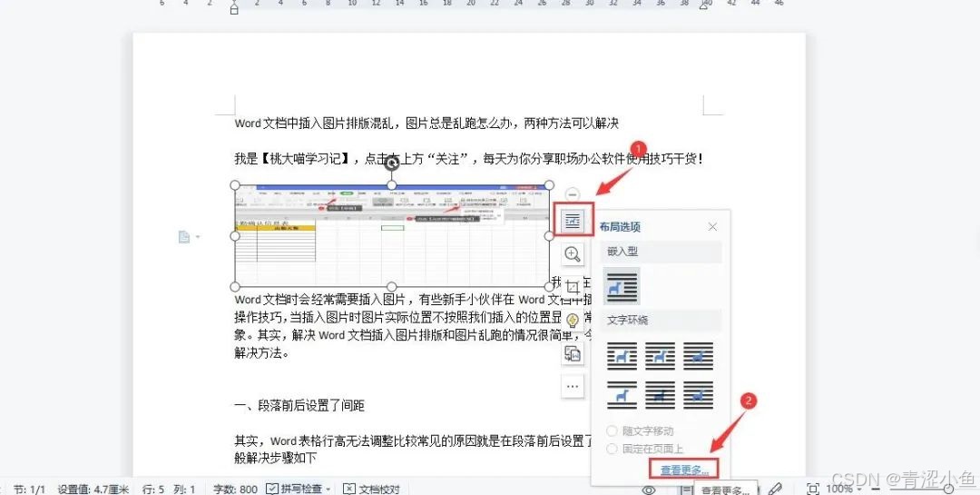Switch to page layout view icon

pos(686,490)
